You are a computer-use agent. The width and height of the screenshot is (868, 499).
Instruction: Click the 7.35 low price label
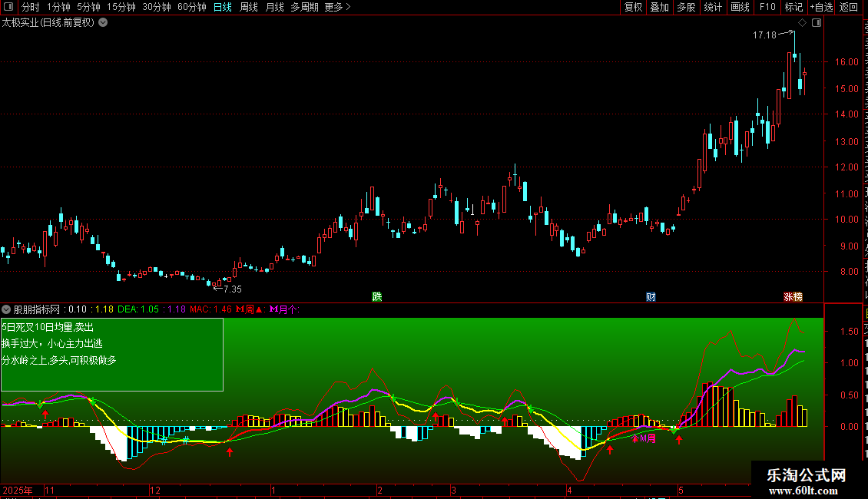click(233, 289)
